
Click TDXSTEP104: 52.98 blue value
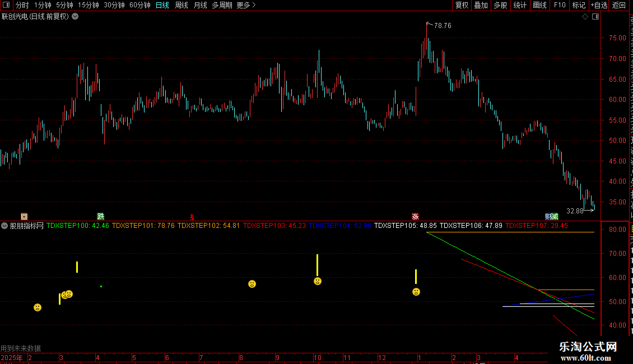pyautogui.click(x=340, y=226)
